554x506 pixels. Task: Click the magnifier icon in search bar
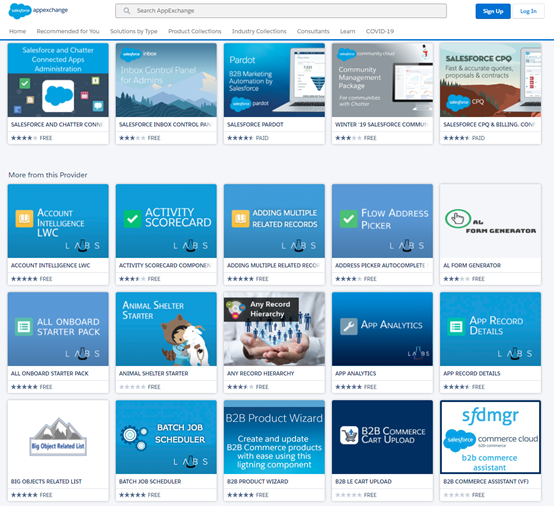[127, 11]
